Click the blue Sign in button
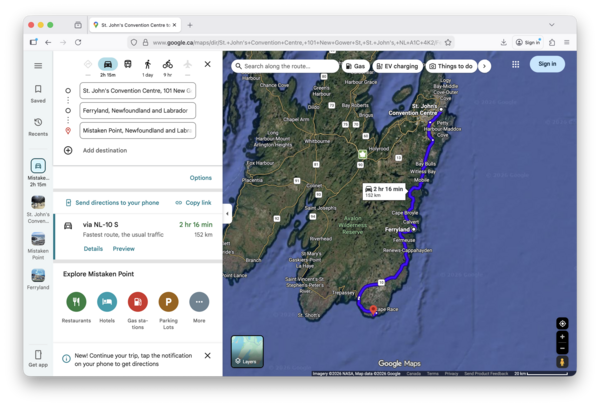This screenshot has height=407, width=600. (547, 64)
